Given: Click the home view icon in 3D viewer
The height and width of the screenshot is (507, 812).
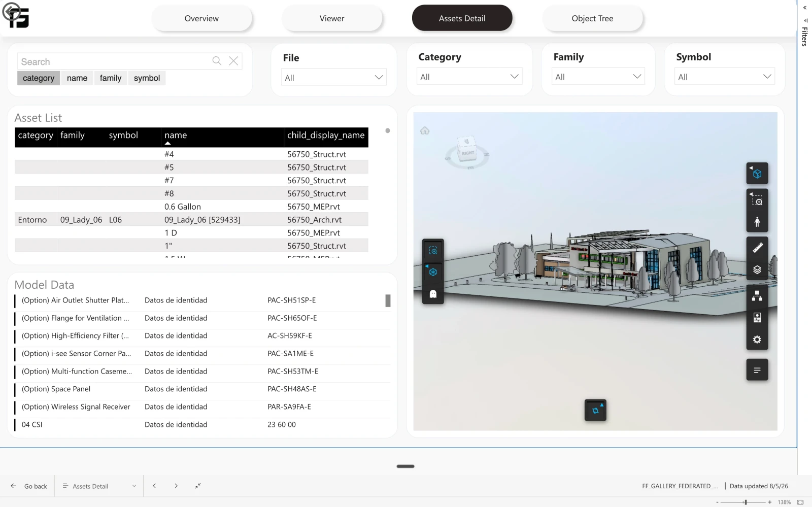Looking at the screenshot, I should (x=425, y=131).
